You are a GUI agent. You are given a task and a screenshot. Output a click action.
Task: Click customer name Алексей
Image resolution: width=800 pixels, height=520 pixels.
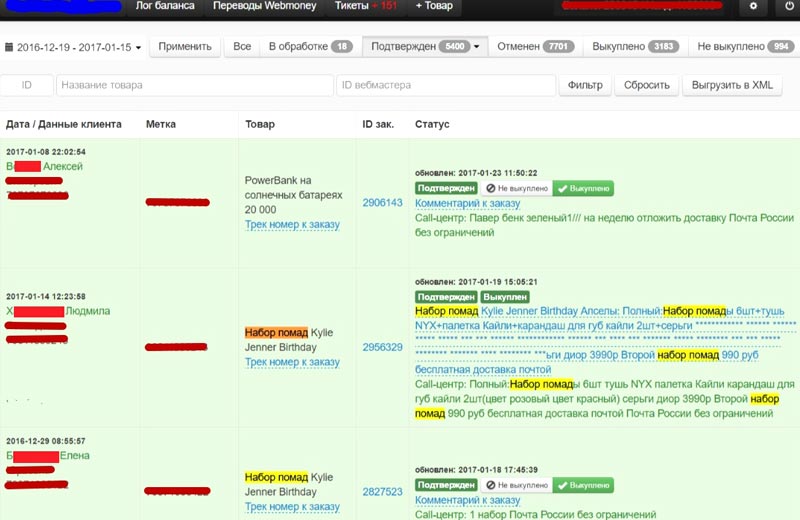click(62, 166)
